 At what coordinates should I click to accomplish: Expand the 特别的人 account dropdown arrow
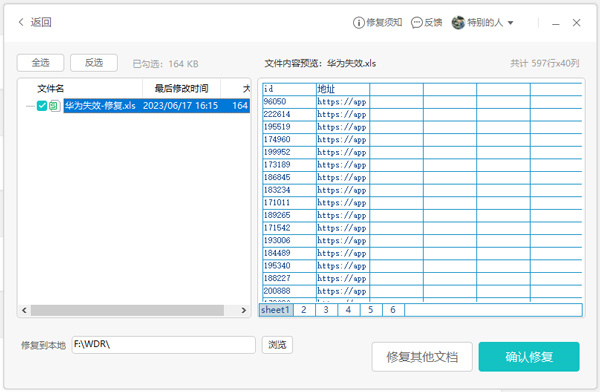coord(510,23)
